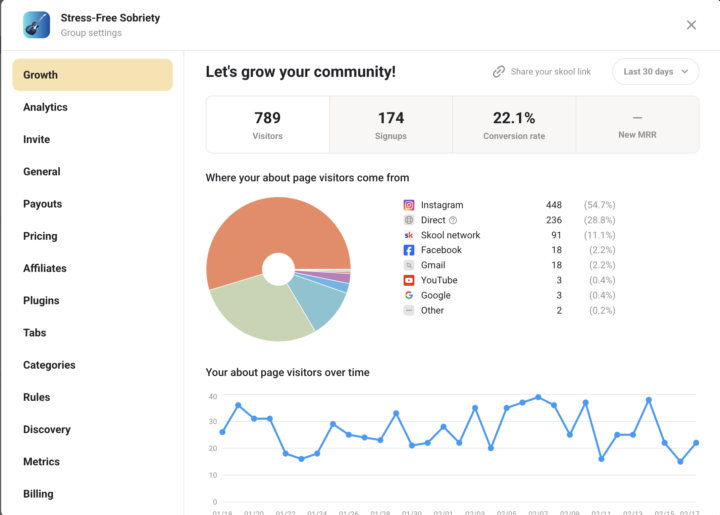Click the Stress-Free Sobriety group avatar
Screen dimensions: 720x515
coord(37,25)
